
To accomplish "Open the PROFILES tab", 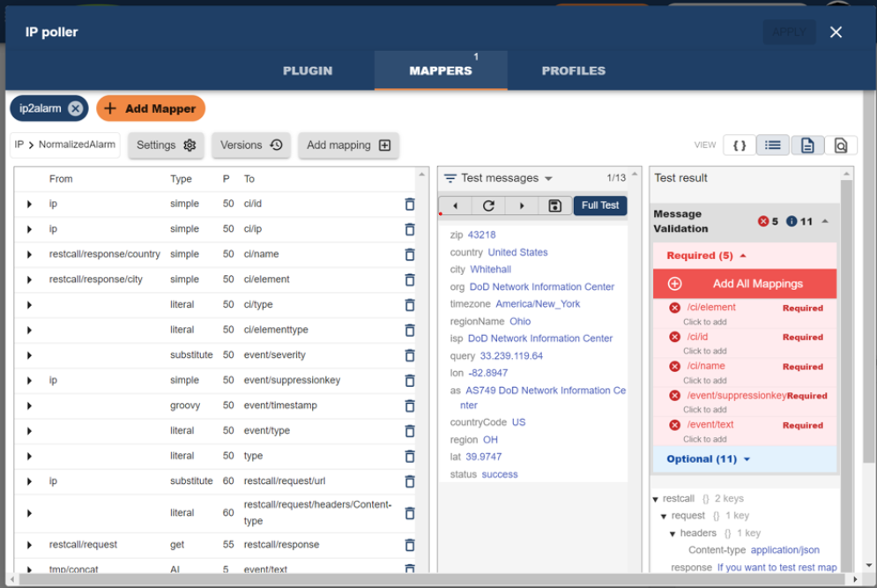I will (573, 71).
